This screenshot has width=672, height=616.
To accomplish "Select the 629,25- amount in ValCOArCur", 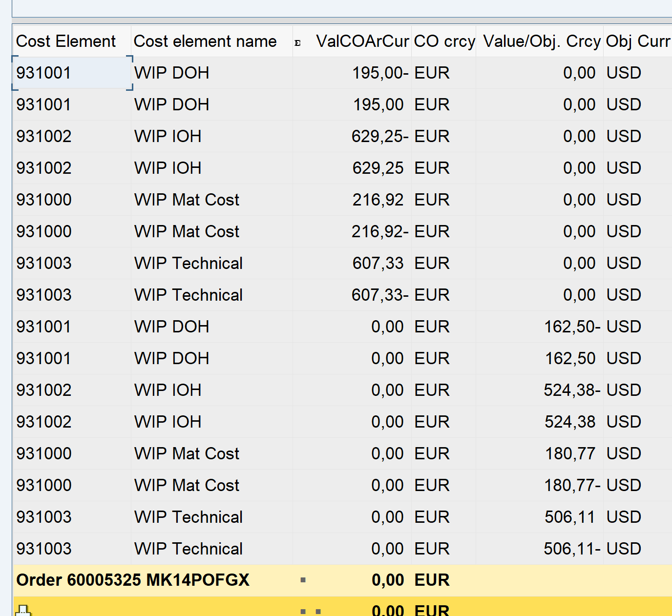I will 379,136.
